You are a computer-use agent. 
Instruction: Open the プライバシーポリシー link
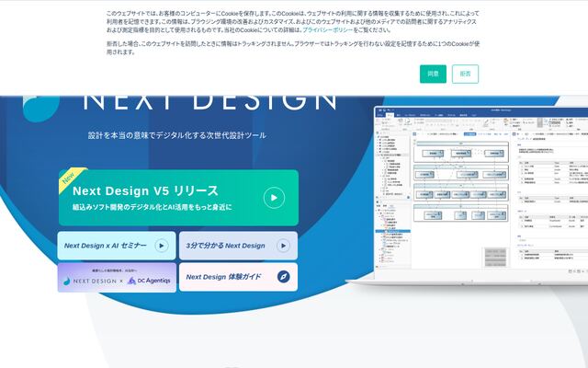click(x=328, y=30)
